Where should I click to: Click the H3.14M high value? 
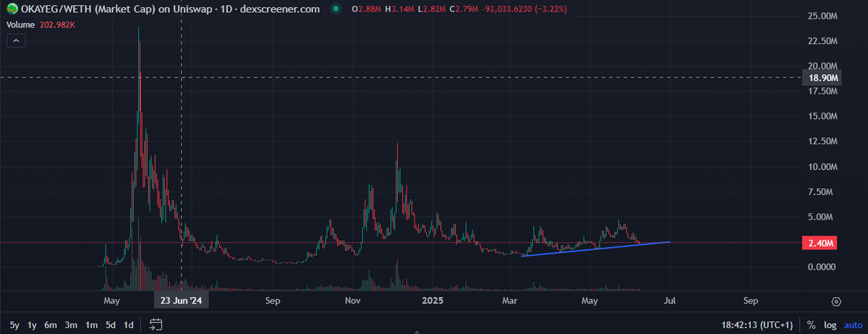tap(401, 9)
